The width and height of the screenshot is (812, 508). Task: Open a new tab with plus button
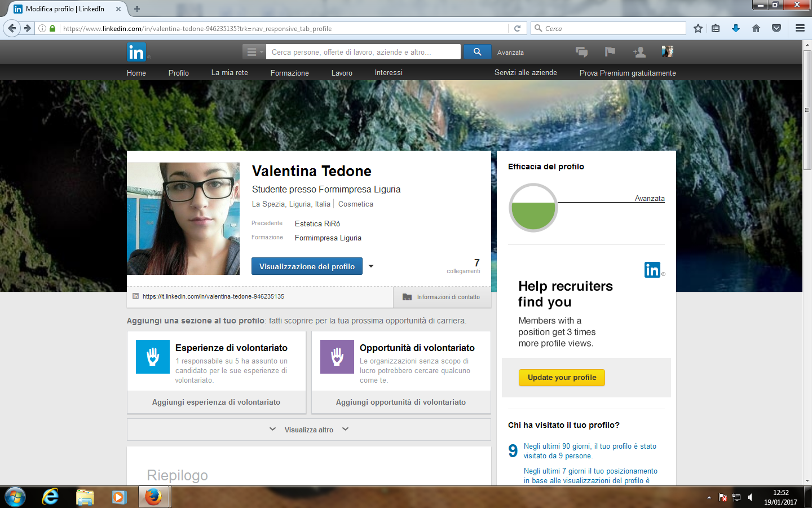click(x=137, y=9)
